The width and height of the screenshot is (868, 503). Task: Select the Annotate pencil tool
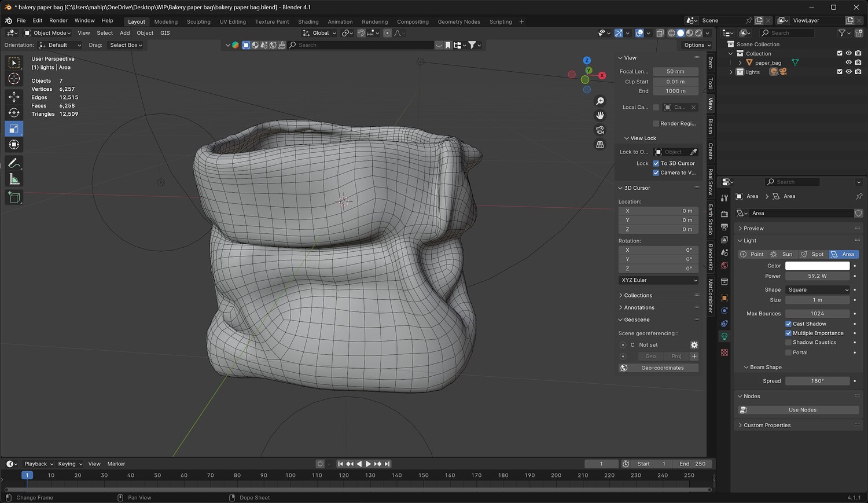pos(14,163)
